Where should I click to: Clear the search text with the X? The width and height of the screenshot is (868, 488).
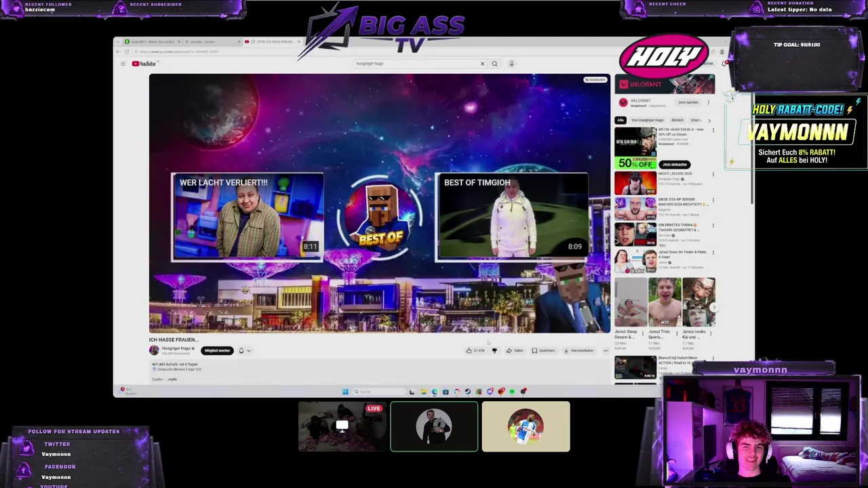pos(482,64)
